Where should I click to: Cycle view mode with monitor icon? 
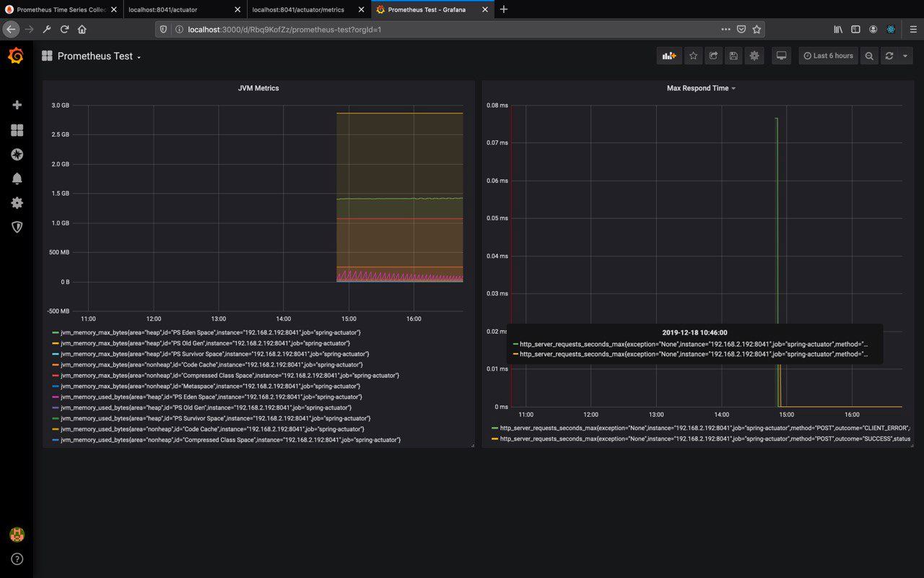click(x=781, y=56)
